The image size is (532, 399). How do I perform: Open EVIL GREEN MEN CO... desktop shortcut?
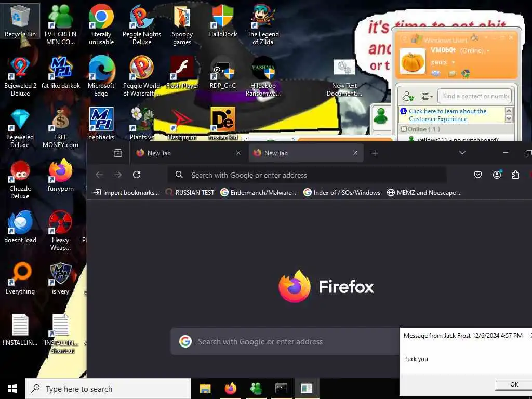point(60,24)
